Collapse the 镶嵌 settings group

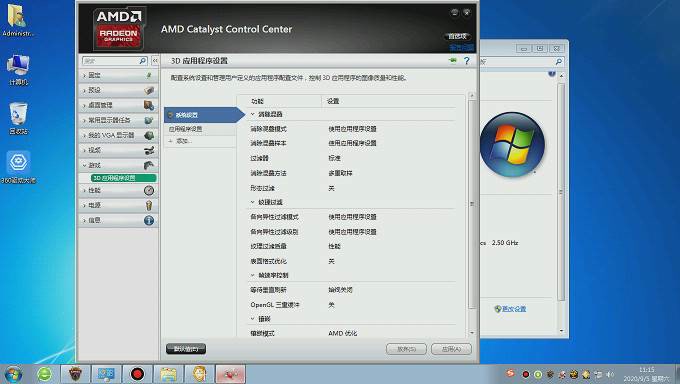pyautogui.click(x=253, y=319)
